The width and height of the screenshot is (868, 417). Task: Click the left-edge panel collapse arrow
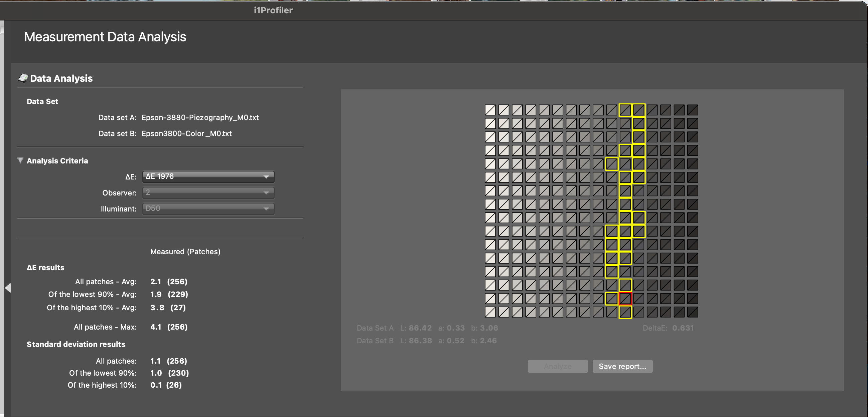click(x=8, y=288)
